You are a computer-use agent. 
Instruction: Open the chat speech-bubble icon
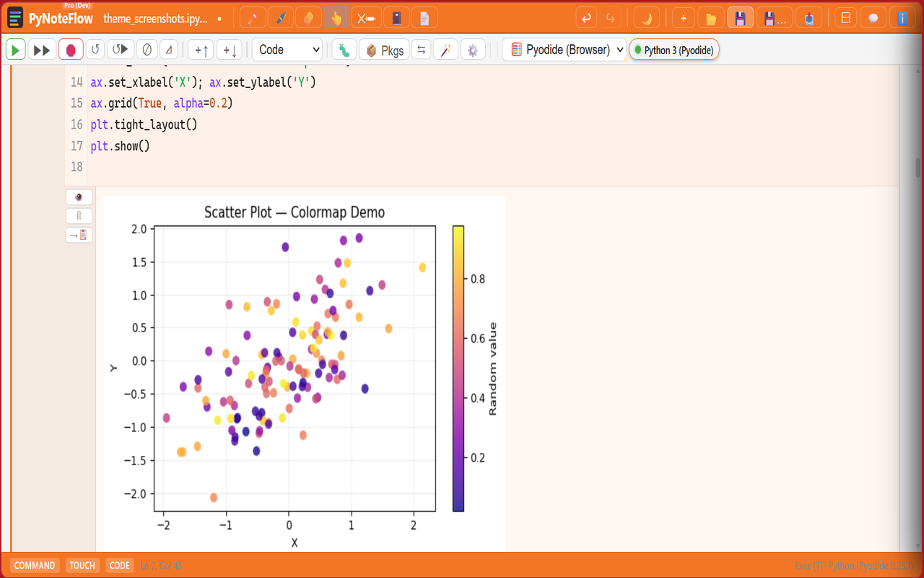(873, 18)
